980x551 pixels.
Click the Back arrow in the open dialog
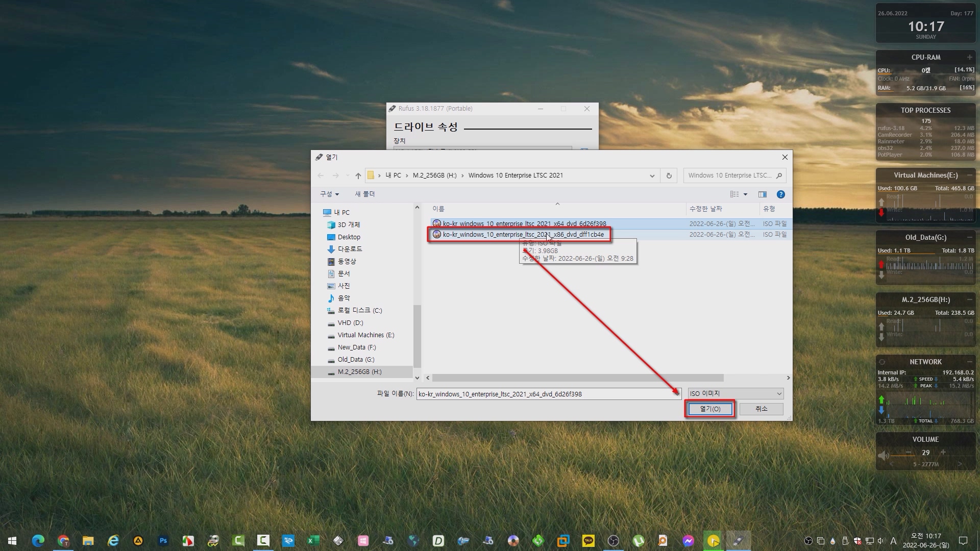(321, 176)
